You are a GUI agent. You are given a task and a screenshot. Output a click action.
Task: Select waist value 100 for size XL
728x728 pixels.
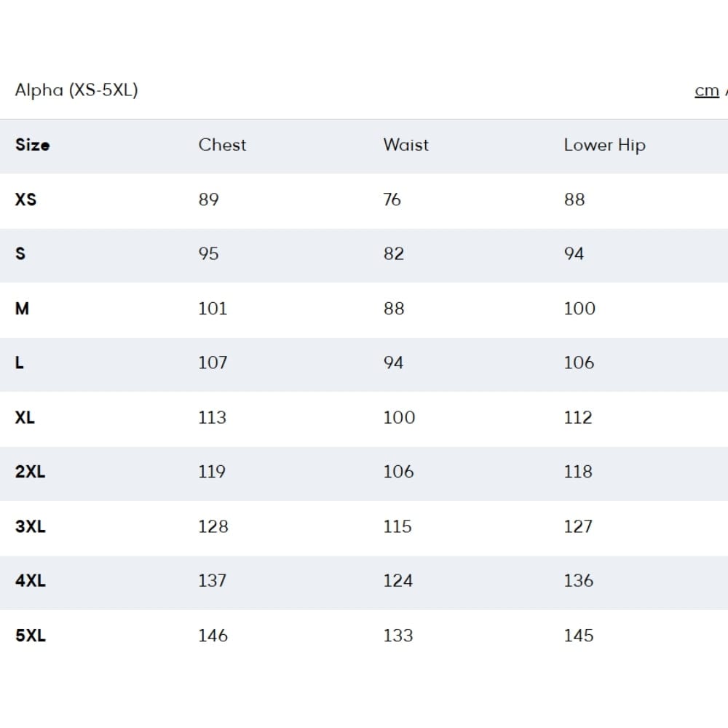[399, 418]
